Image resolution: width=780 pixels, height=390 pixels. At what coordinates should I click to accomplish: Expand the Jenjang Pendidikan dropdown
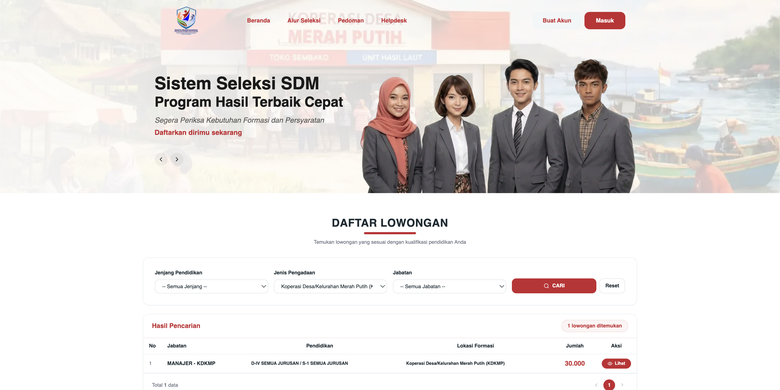point(211,287)
